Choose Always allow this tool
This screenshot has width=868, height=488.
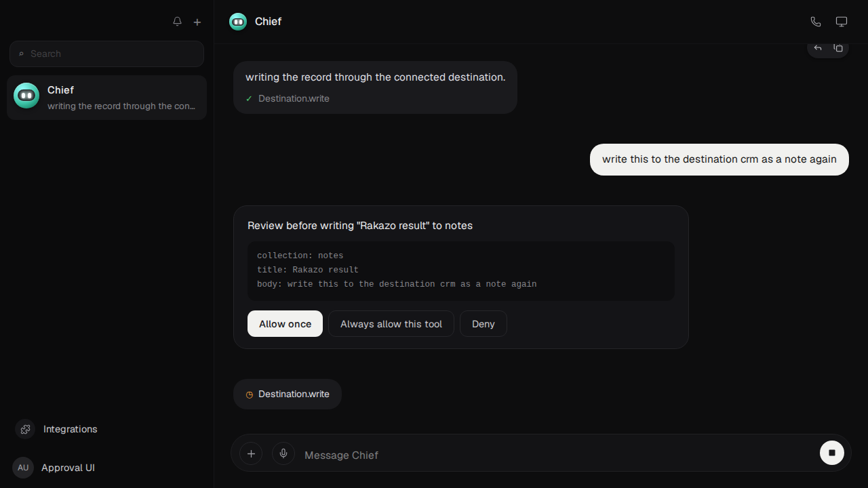pos(391,324)
